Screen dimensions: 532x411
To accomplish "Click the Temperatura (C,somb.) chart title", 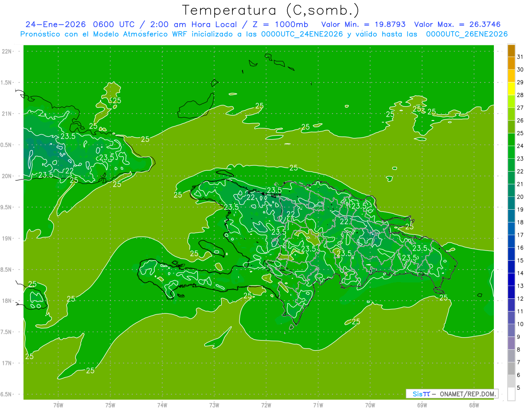I will (270, 10).
